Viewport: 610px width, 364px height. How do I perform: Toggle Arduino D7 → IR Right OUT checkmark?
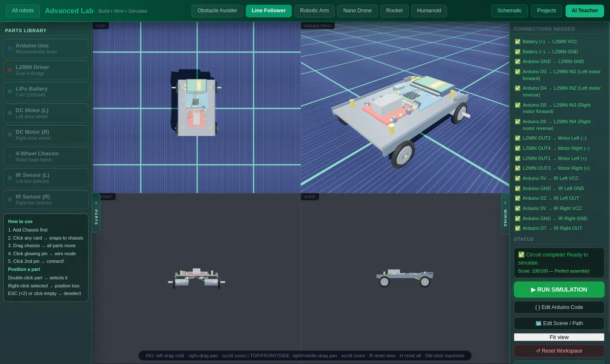point(517,228)
